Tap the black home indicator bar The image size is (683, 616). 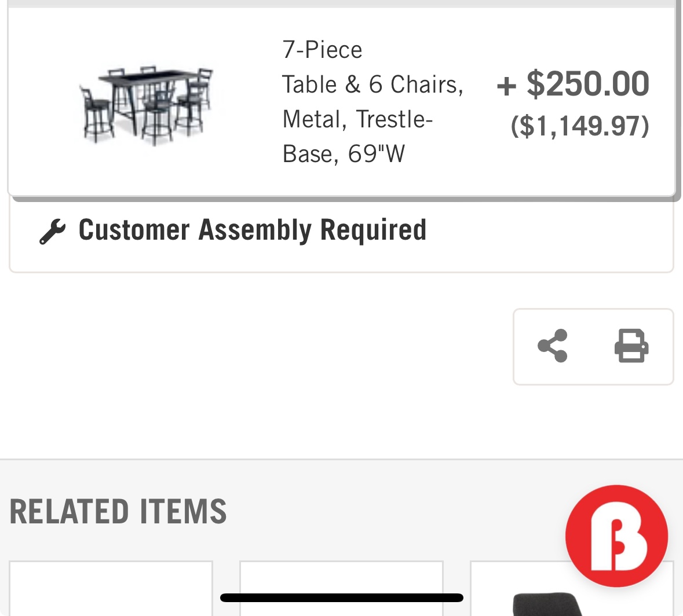coord(341,598)
